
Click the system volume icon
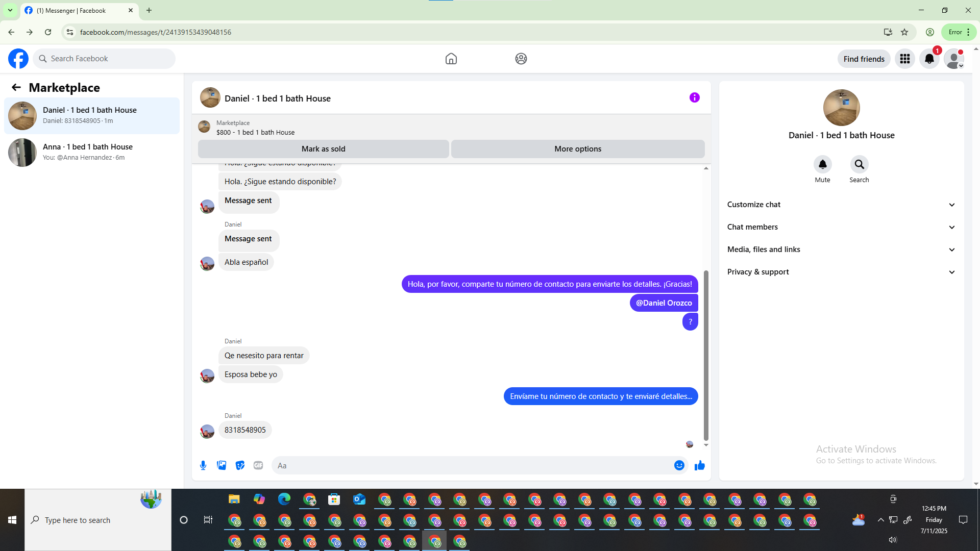pyautogui.click(x=893, y=540)
